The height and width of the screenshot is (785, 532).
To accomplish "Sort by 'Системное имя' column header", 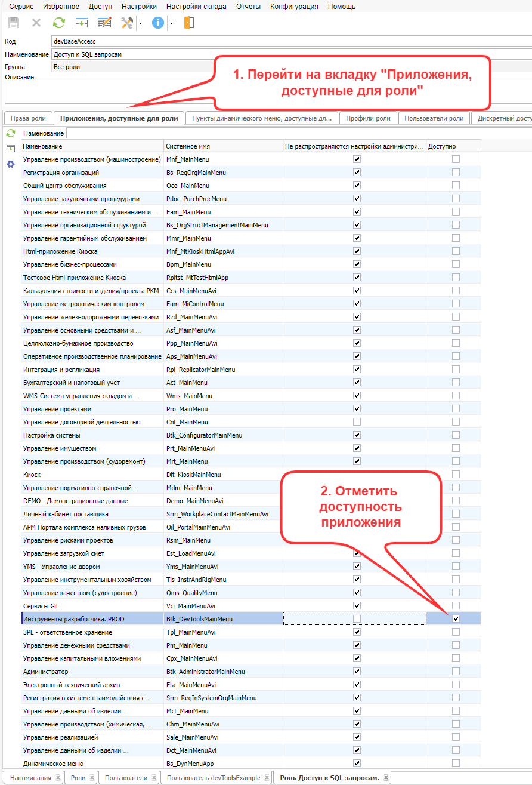I will (223, 146).
